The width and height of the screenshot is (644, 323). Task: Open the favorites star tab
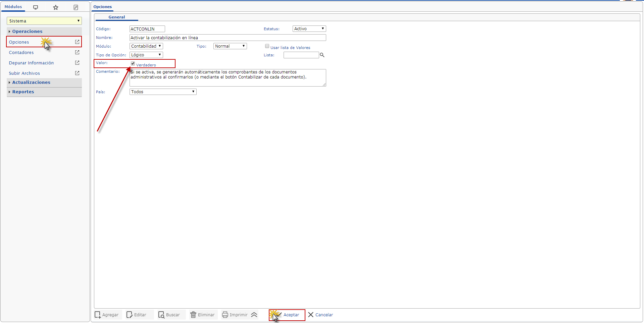[x=56, y=7]
